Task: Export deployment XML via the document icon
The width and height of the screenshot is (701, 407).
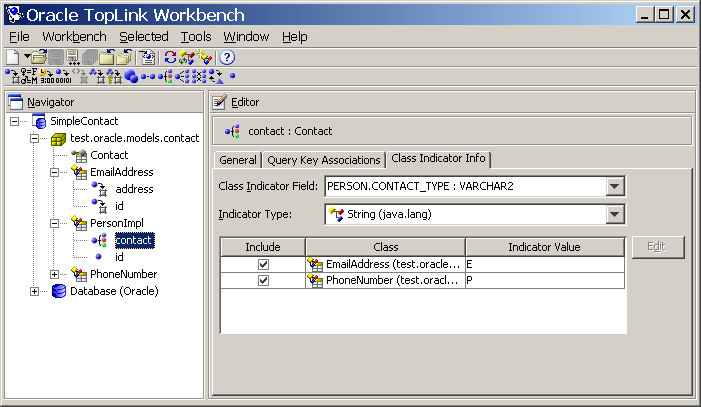Action: [x=147, y=57]
